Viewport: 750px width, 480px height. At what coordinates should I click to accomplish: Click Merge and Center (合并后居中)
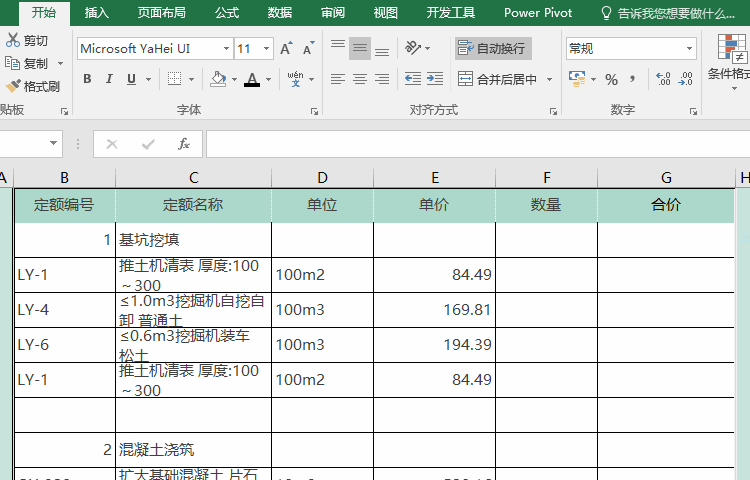pyautogui.click(x=497, y=79)
